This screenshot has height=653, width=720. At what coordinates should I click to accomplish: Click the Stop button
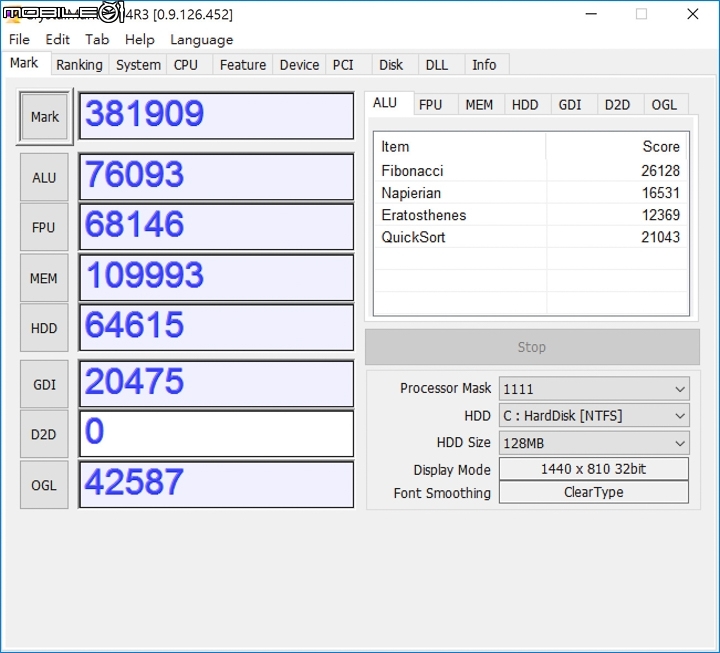(532, 347)
